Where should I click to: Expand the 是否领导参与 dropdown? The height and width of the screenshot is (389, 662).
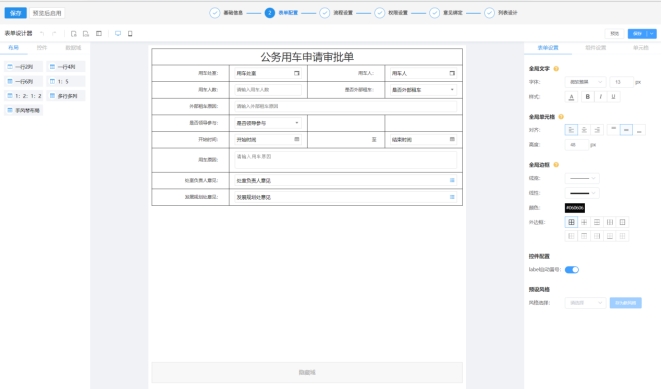click(268, 123)
